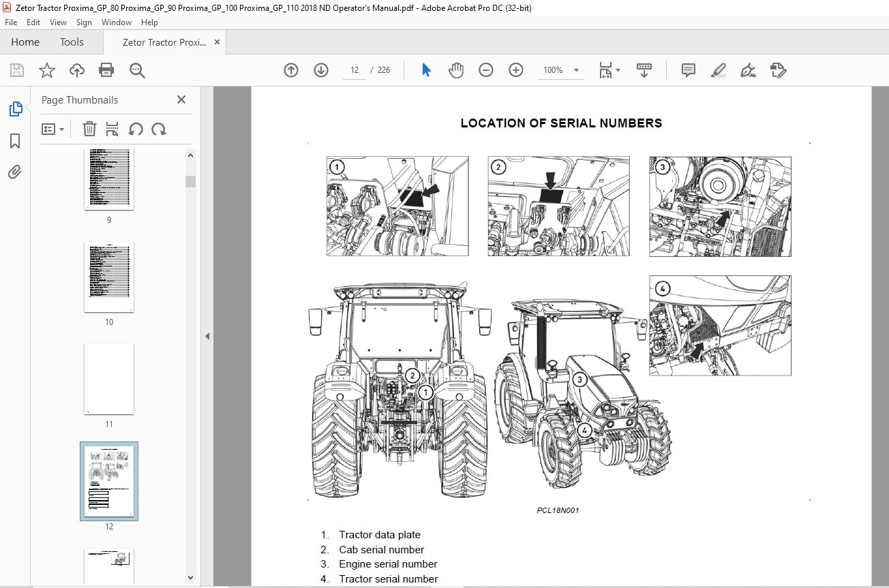889x588 pixels.
Task: Open the View menu
Action: [58, 22]
